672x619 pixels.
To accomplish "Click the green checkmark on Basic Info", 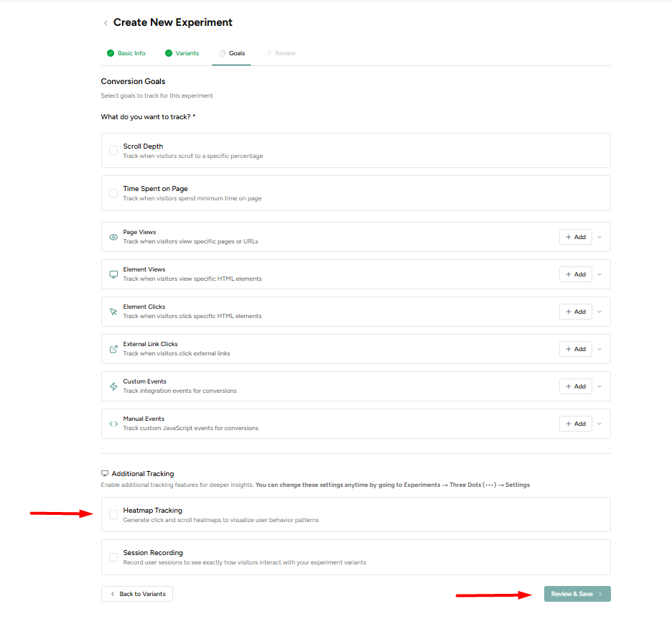I will point(111,52).
